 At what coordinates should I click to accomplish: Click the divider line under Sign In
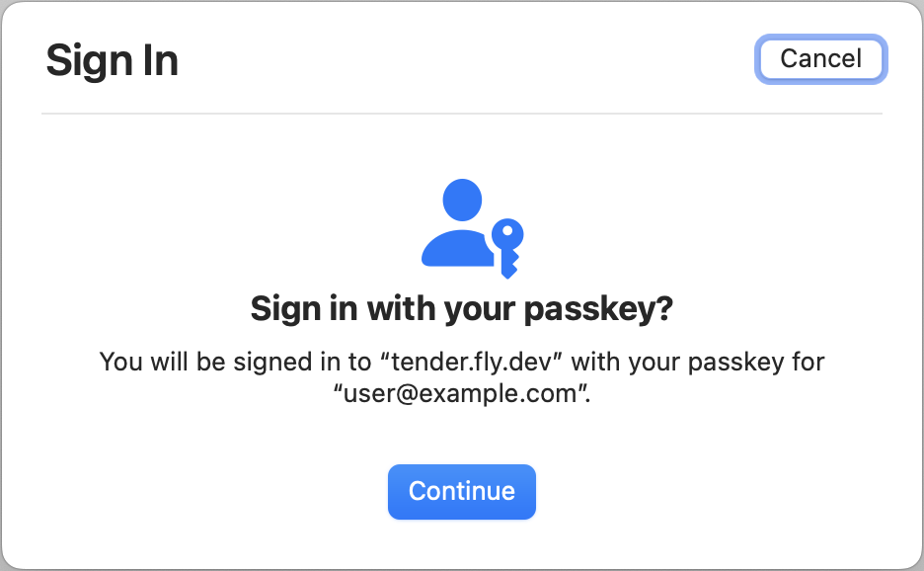(x=461, y=115)
